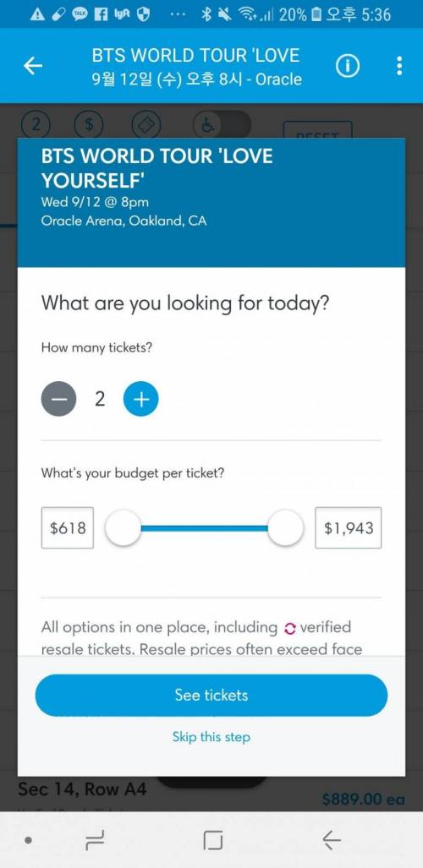The image size is (423, 868).
Task: Open the three-dot overflow menu
Action: pyautogui.click(x=399, y=66)
